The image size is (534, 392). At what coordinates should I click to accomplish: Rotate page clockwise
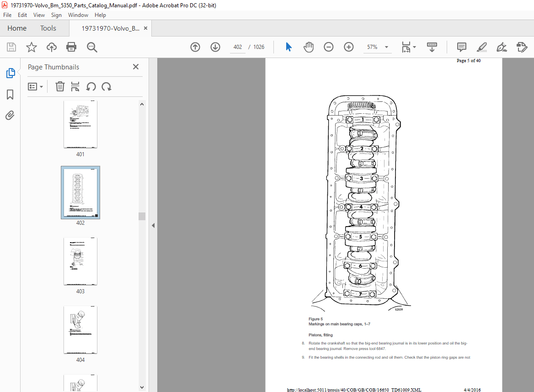pyautogui.click(x=107, y=86)
